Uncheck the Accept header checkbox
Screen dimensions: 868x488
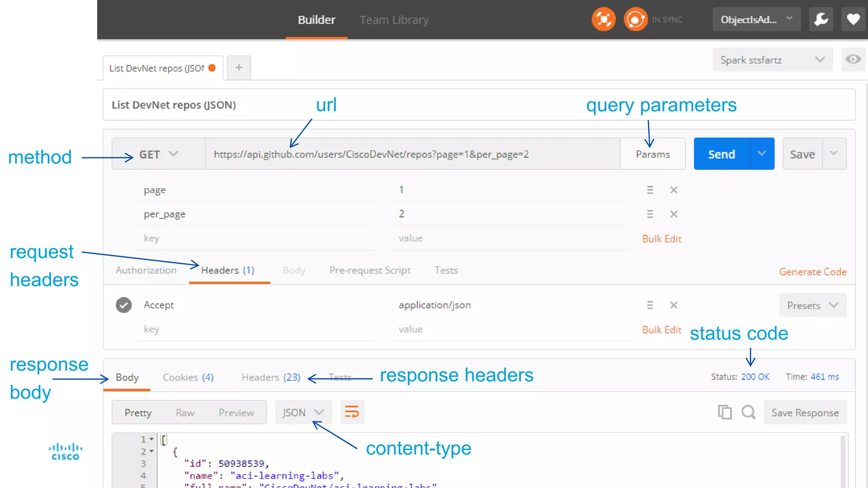coord(124,305)
